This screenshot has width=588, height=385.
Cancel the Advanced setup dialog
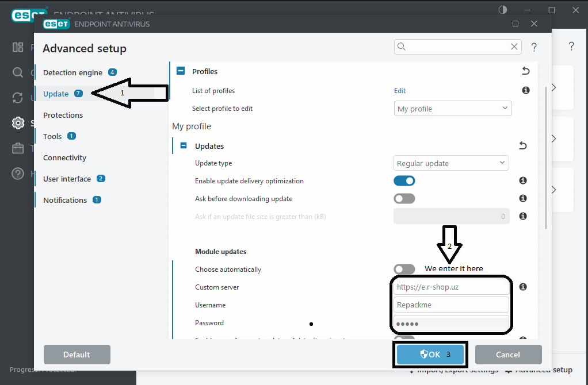[508, 355]
